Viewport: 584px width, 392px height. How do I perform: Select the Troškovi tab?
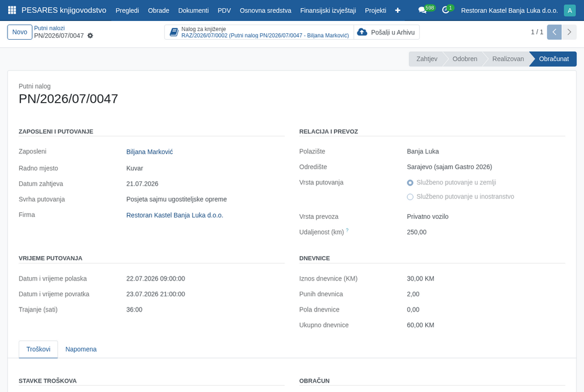coord(39,349)
